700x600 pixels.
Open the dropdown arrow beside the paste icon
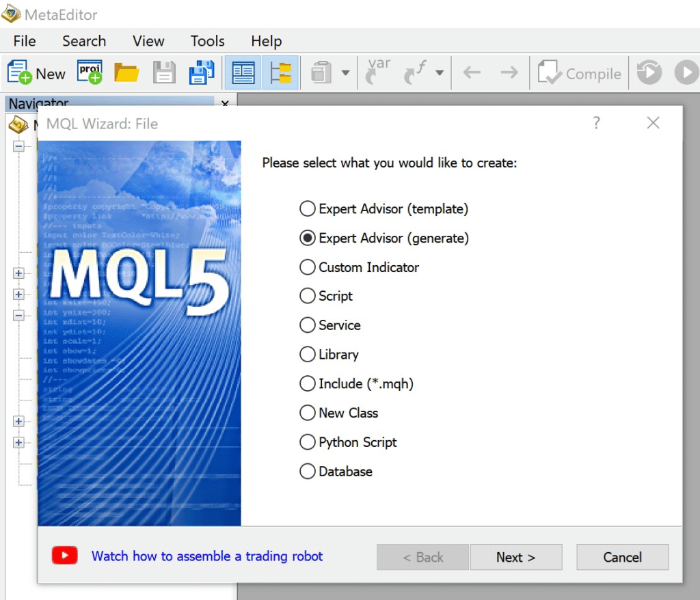point(345,73)
